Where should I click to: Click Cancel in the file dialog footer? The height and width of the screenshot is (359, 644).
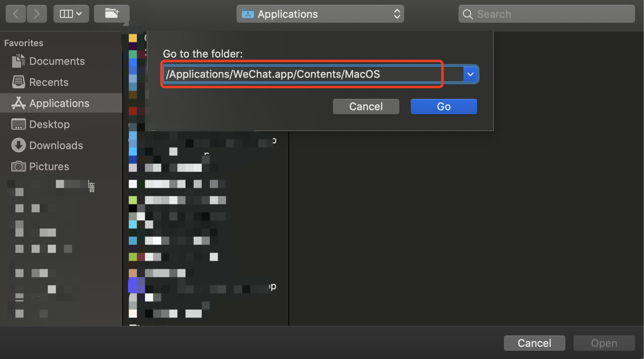(534, 343)
